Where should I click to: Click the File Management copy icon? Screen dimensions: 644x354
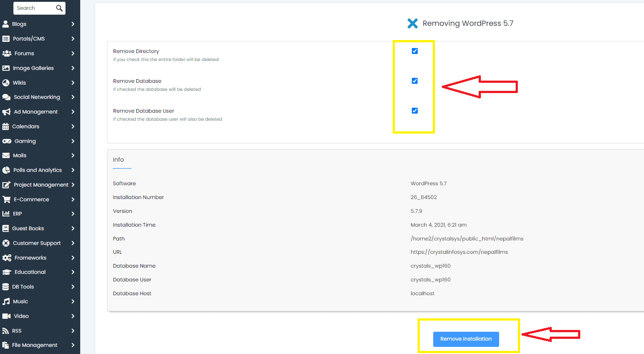click(5, 345)
